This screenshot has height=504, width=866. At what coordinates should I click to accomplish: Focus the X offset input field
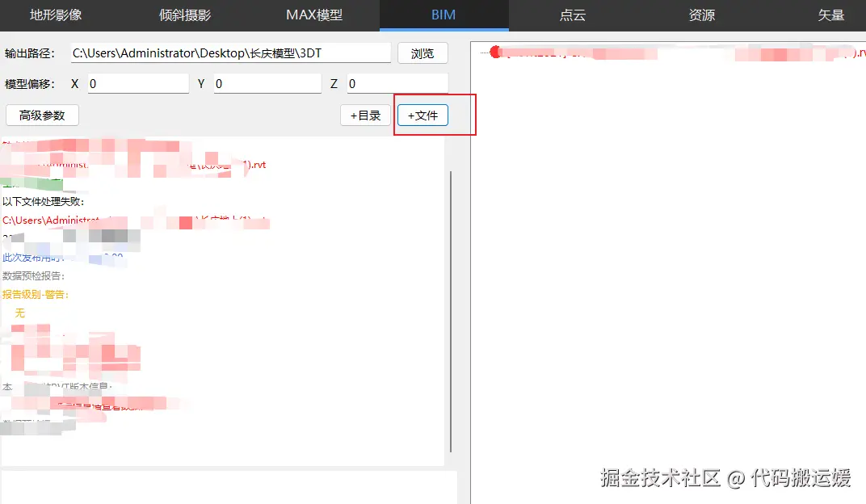point(138,84)
